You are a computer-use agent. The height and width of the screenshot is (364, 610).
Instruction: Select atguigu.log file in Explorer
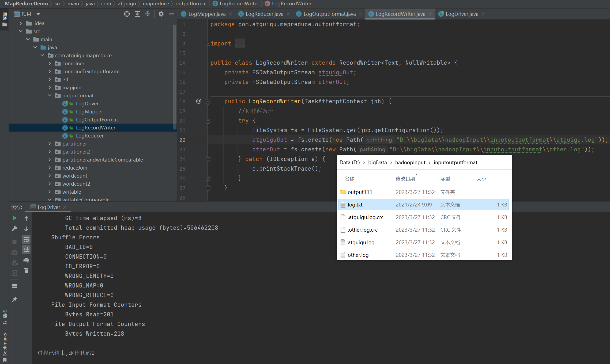coord(423,242)
